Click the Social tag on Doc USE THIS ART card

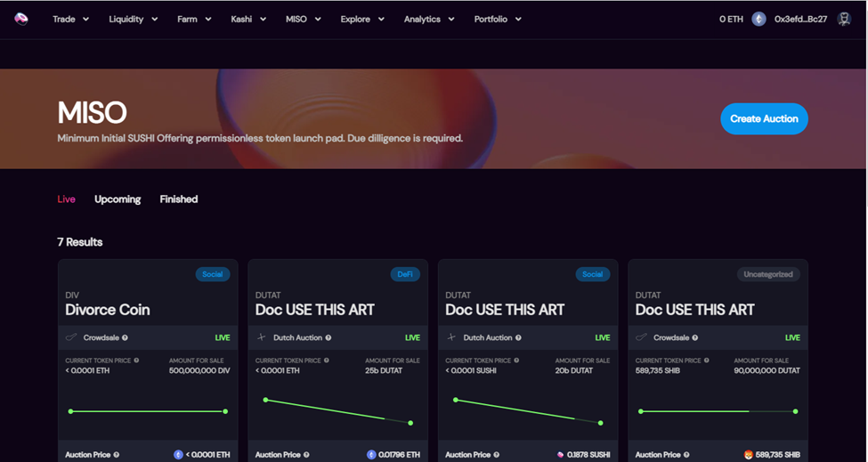[593, 274]
